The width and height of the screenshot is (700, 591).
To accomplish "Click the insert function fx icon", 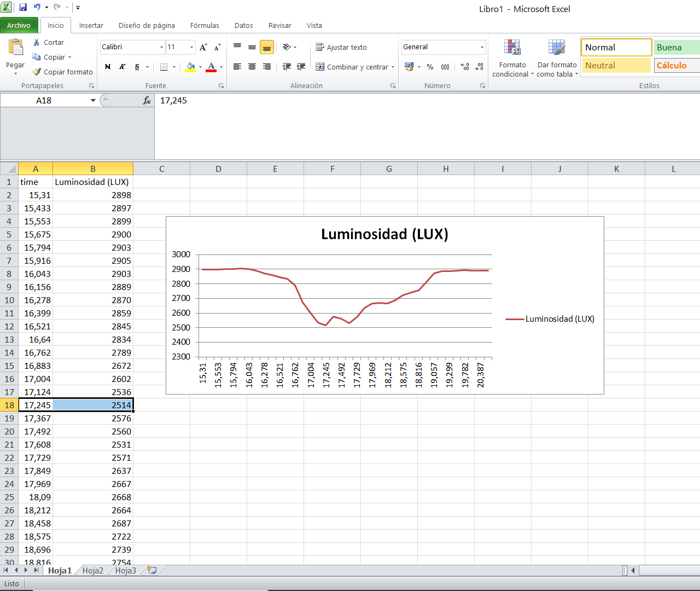I will click(x=147, y=100).
